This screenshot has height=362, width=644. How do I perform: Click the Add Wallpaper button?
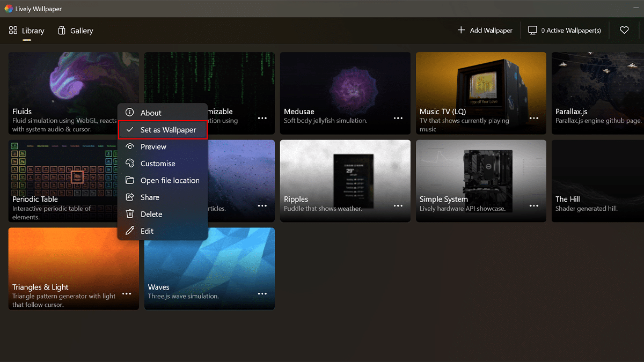tap(485, 31)
